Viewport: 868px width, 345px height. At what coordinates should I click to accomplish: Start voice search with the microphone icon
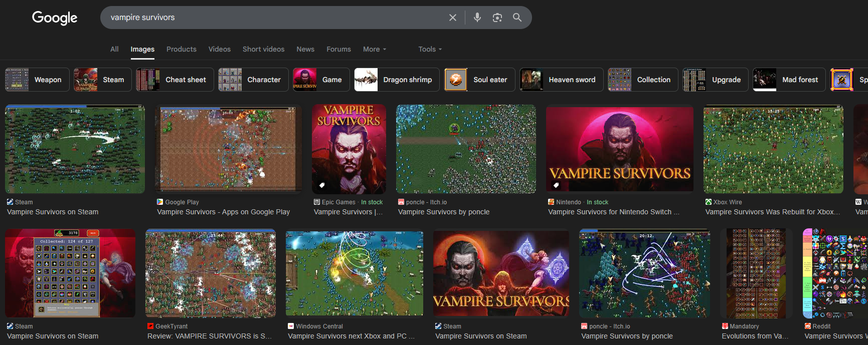click(477, 18)
